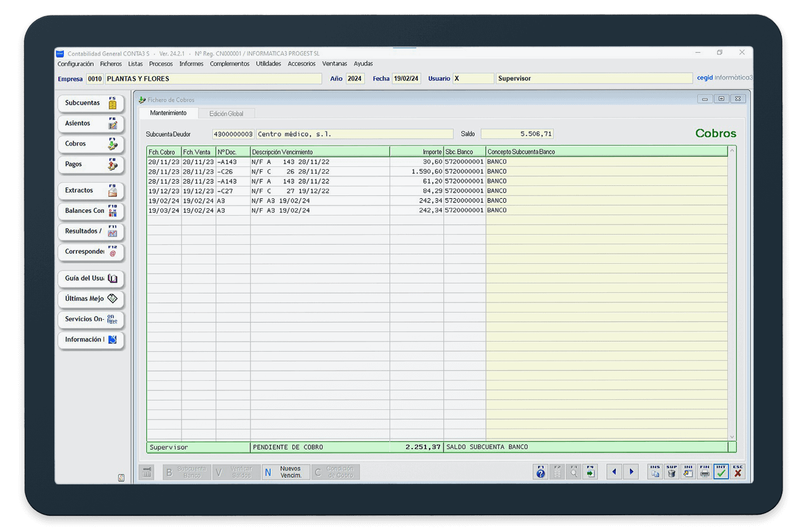Image resolution: width=807 pixels, height=532 pixels.
Task: Select the Mantenimiento tab
Action: tap(168, 113)
